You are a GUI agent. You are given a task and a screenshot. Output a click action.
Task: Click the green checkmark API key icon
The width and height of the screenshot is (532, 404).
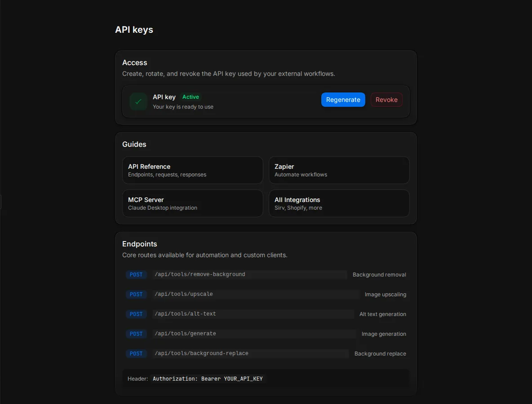click(138, 101)
